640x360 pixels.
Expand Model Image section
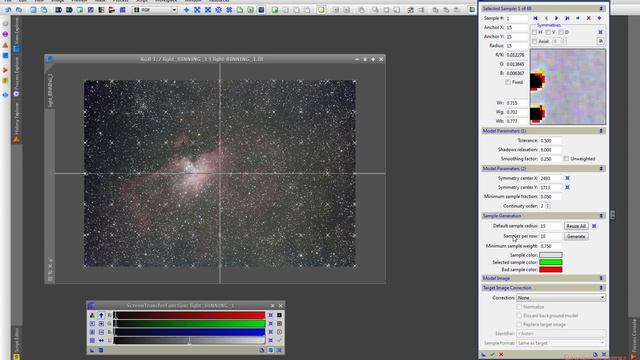point(601,278)
